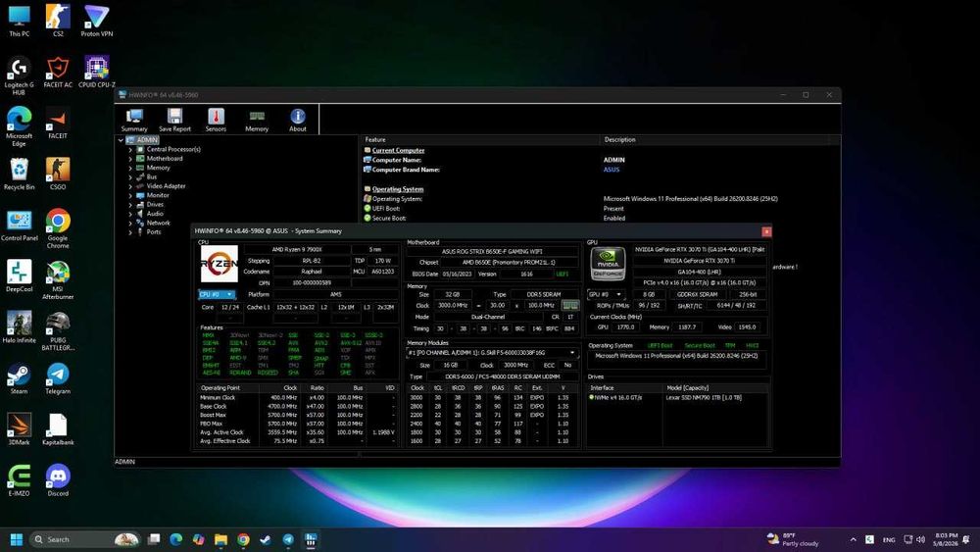Open the Windows Start menu

pyautogui.click(x=17, y=539)
